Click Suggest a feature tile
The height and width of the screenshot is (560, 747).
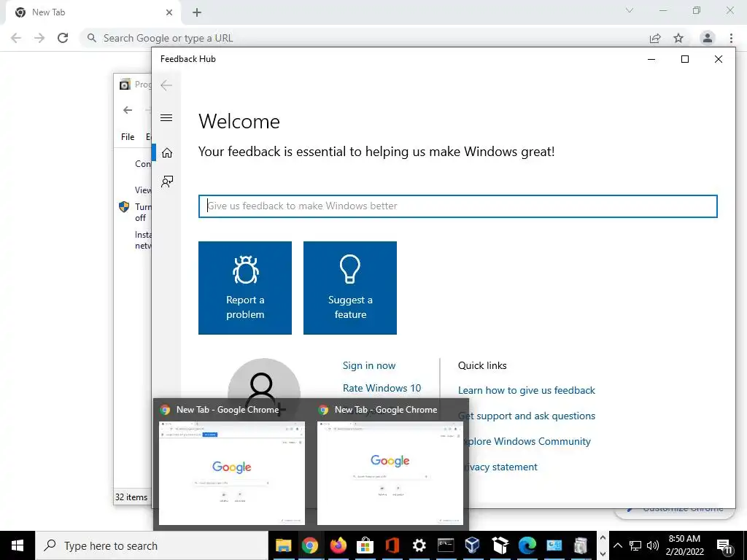coord(350,287)
